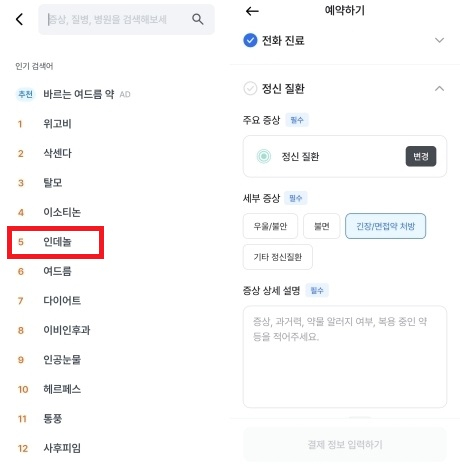Toggle the gray 정신 질환 section checkmark

[x=250, y=88]
